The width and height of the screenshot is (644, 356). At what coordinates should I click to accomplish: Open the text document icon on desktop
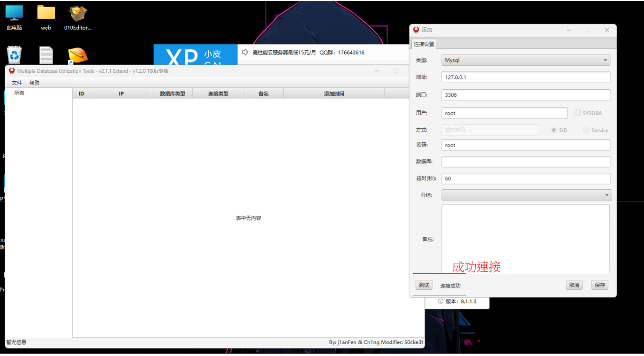[x=46, y=55]
